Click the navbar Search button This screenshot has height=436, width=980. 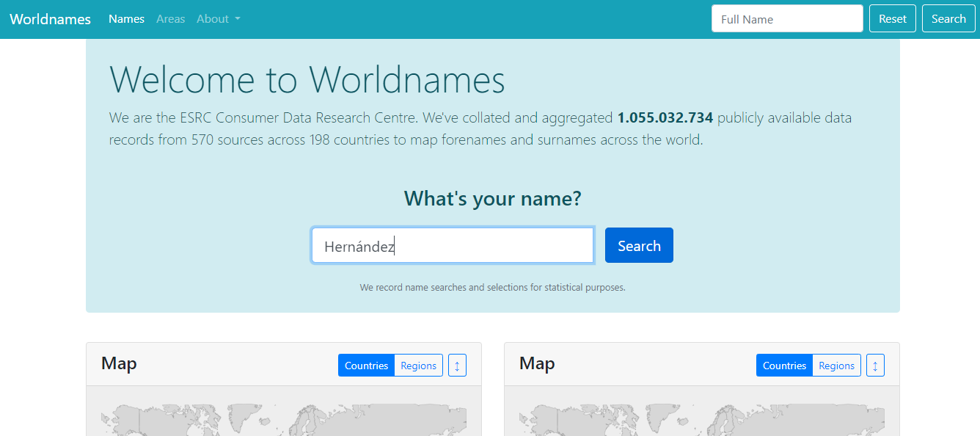click(948, 19)
